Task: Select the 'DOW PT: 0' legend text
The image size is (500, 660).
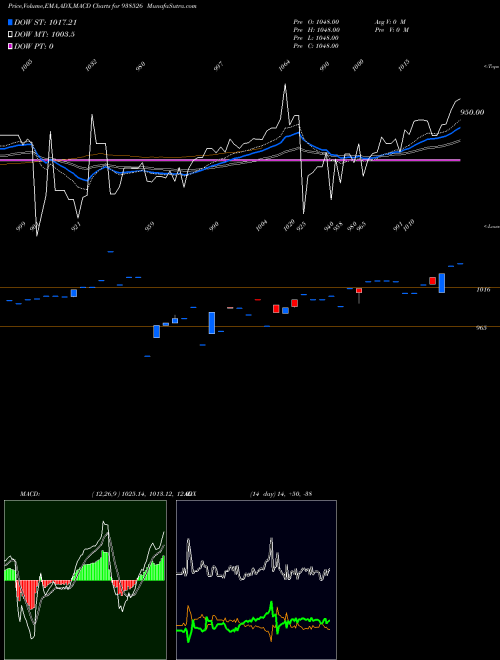Action: [34, 46]
